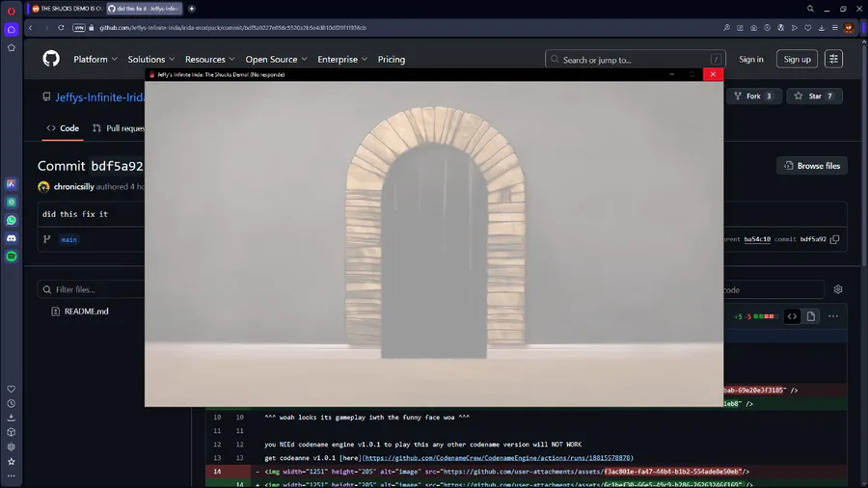Select the 'did this fix it' GitHub tab
Screen dimensions: 868x488
[144, 9]
